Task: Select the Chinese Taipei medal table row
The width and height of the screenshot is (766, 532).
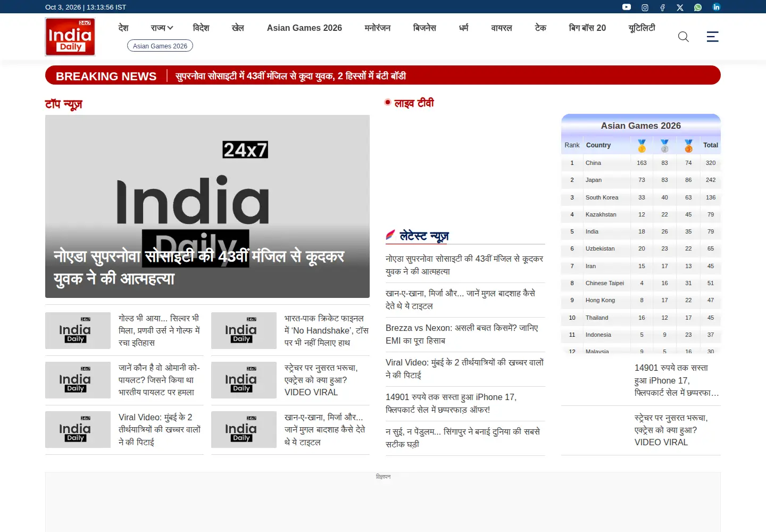Action: click(641, 283)
